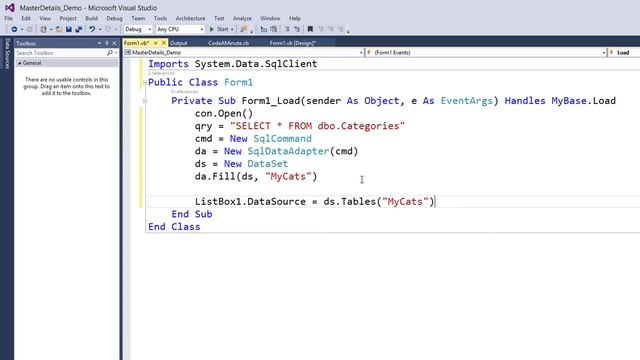Click the SqlDataAdapter keyword in code
Screen dimensions: 640x360
[x=288, y=151]
